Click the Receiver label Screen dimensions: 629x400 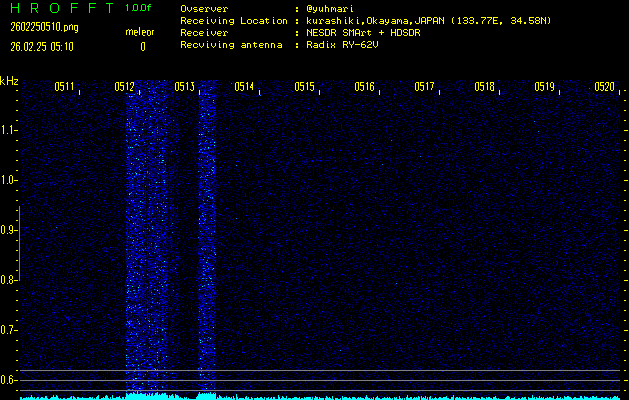pos(204,33)
